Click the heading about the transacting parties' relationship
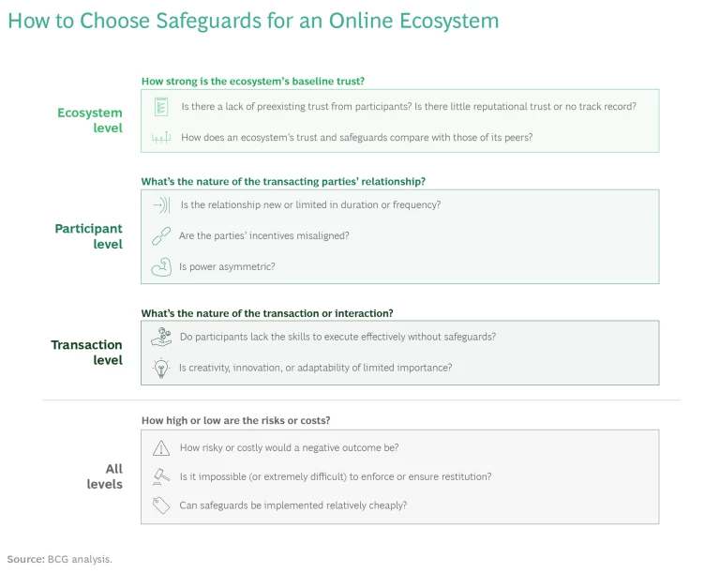720x588 pixels. coord(283,182)
